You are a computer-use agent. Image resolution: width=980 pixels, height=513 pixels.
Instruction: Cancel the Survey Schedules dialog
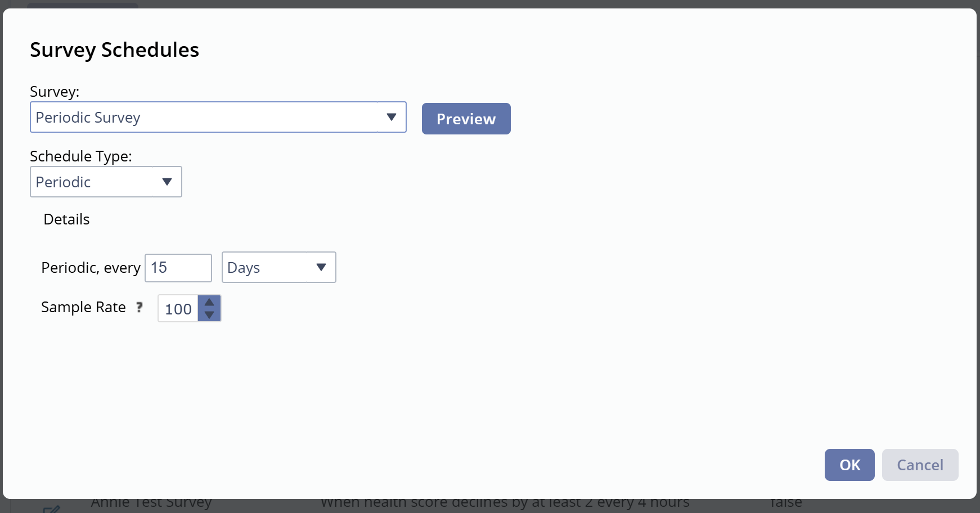coord(920,465)
